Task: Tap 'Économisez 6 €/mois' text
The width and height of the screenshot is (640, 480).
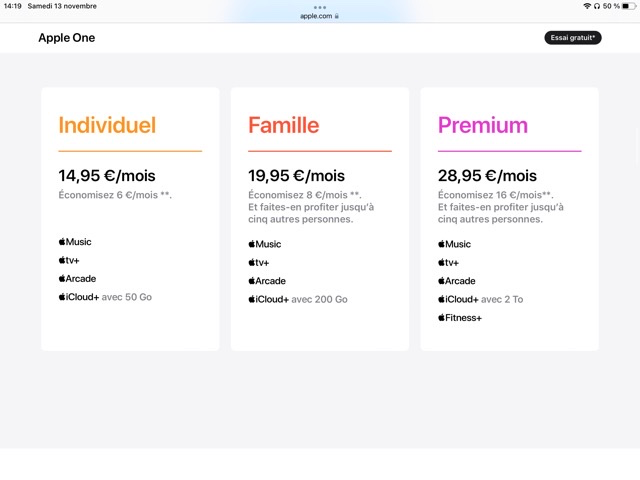Action: point(108,195)
